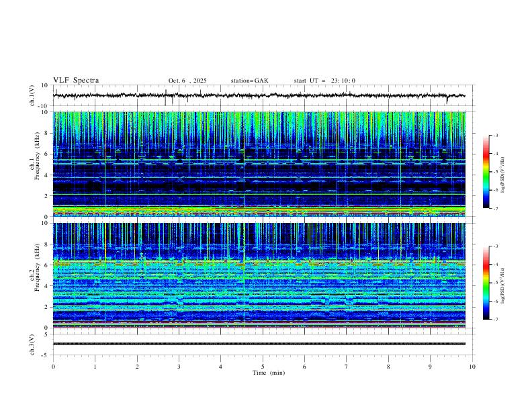Click the log(PSD) label of upper colorbar
Image resolution: width=532 pixels, height=411 pixels.
coord(502,175)
